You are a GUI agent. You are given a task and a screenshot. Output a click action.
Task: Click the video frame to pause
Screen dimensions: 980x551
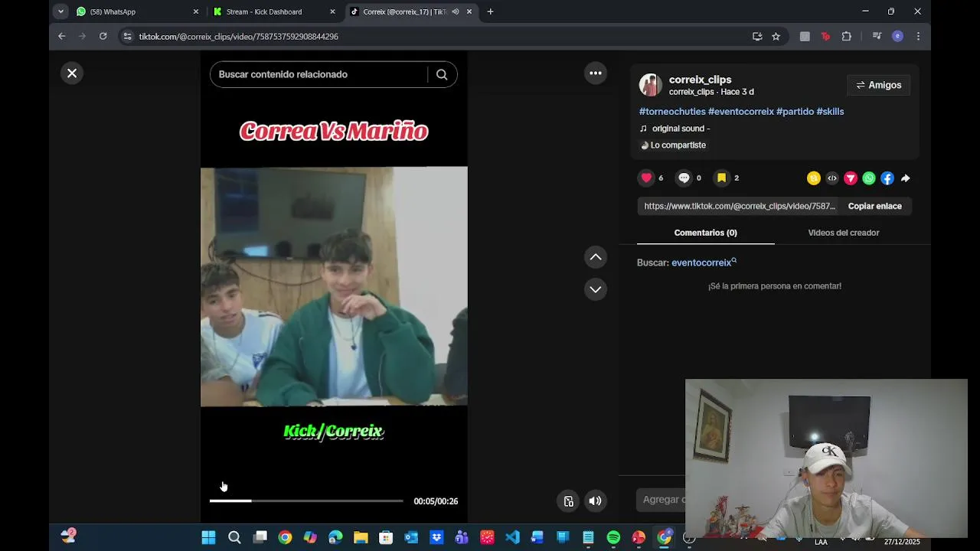click(x=334, y=286)
